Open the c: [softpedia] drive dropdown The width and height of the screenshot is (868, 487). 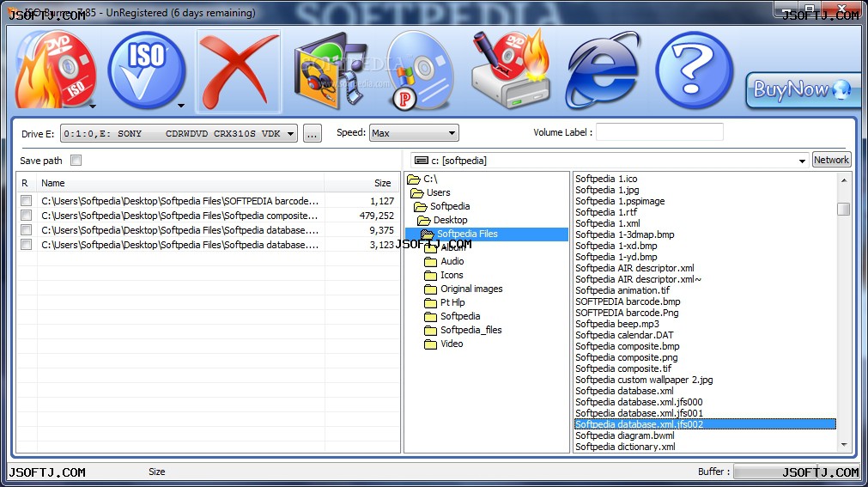coord(610,160)
